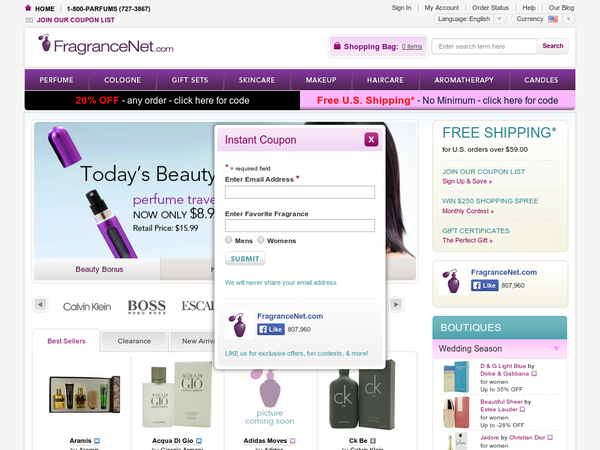
Task: Click the brand carousel left arrow
Action: pos(40,305)
